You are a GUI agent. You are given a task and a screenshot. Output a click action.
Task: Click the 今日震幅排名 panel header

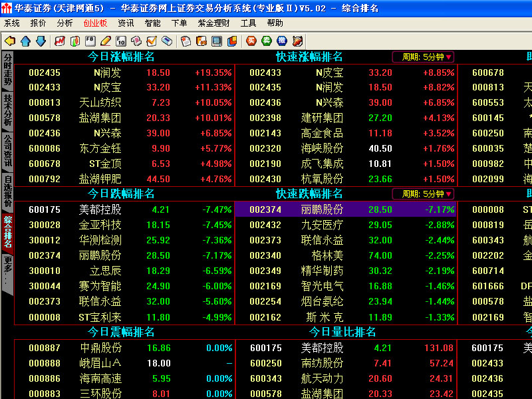point(121,332)
